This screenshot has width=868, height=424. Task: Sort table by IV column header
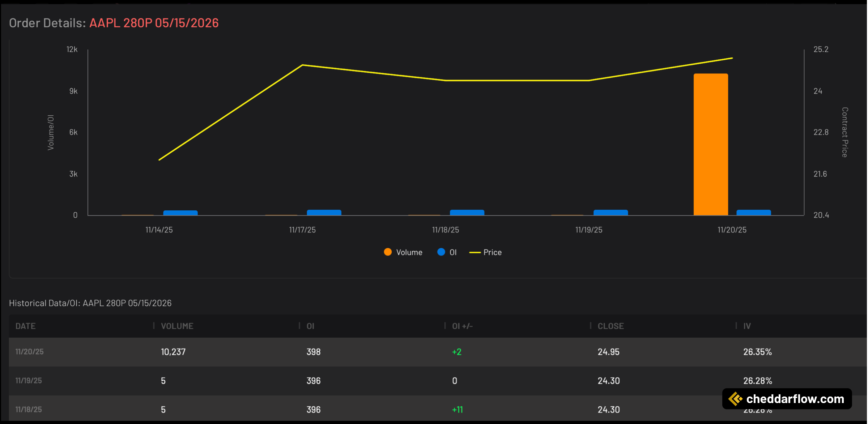click(747, 326)
